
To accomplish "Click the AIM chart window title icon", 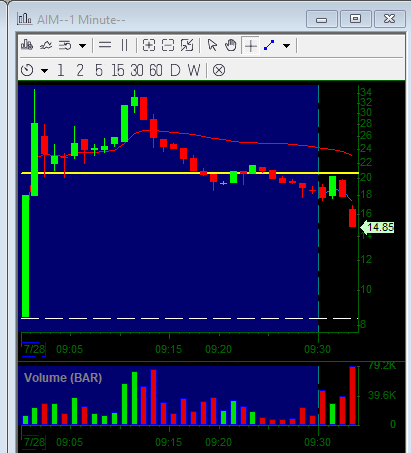I will (24, 19).
